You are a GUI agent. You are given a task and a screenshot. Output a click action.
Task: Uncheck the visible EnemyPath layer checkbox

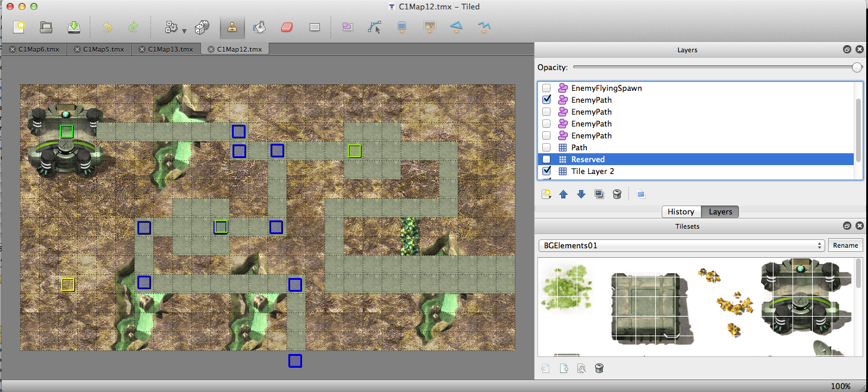tap(546, 100)
